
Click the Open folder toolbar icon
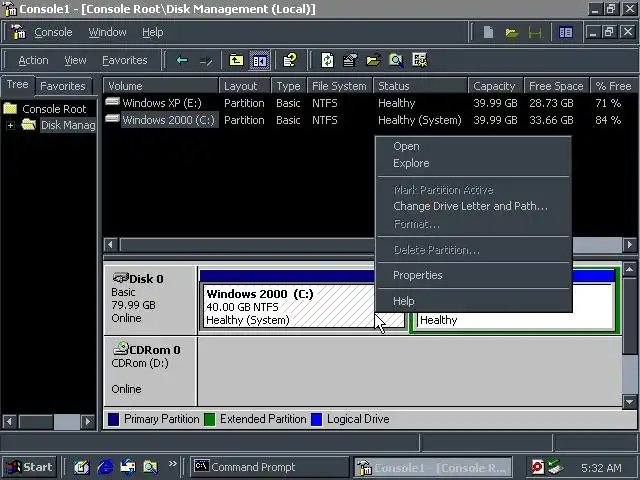[x=373, y=60]
